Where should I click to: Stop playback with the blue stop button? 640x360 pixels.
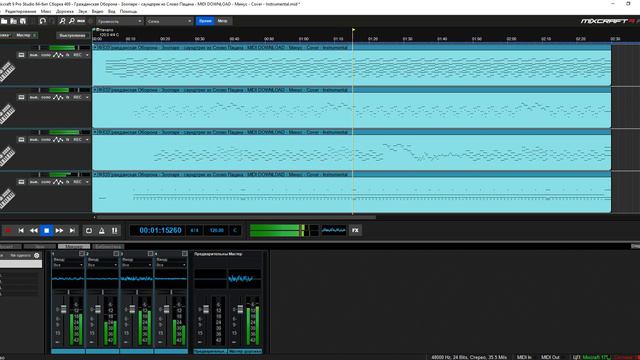(x=47, y=231)
